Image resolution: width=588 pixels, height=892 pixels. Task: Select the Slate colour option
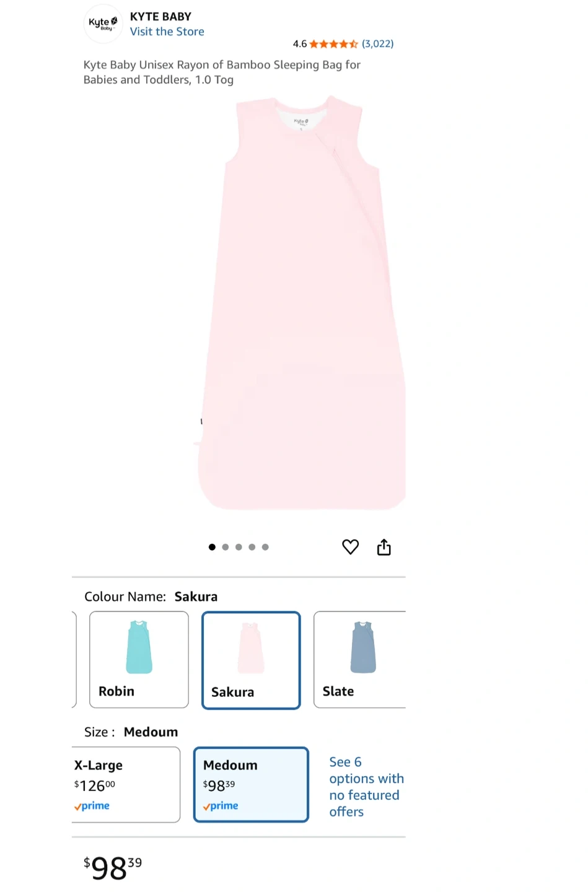[x=360, y=660]
